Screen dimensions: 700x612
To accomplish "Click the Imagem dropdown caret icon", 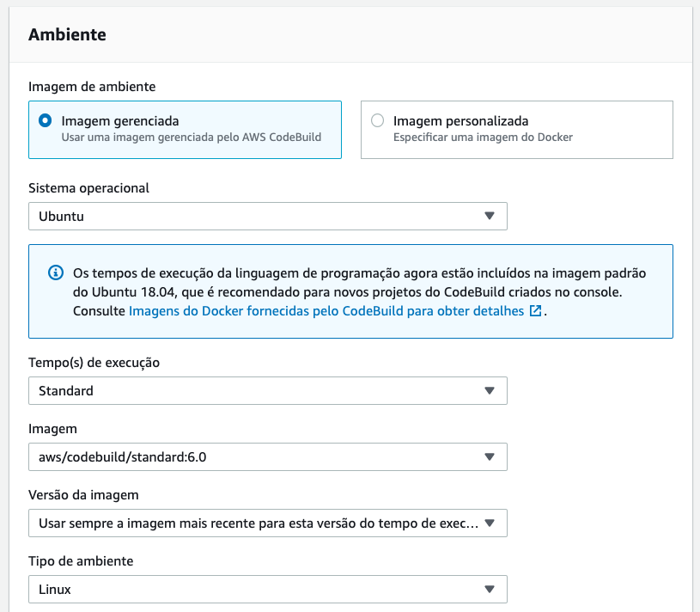I will 490,457.
